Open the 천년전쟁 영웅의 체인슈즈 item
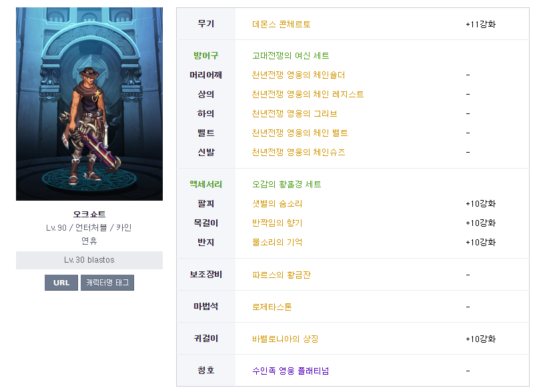The width and height of the screenshot is (541, 392). pyautogui.click(x=298, y=152)
